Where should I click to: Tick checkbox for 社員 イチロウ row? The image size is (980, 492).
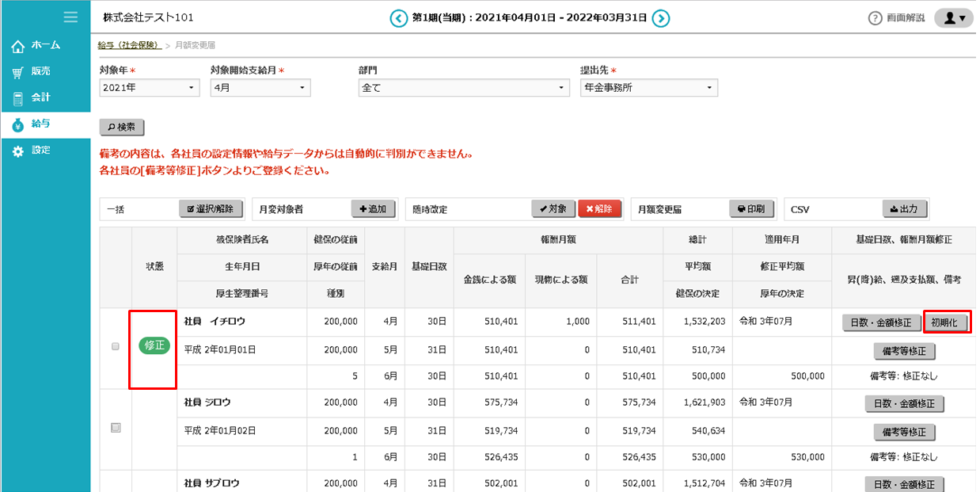[x=116, y=346]
